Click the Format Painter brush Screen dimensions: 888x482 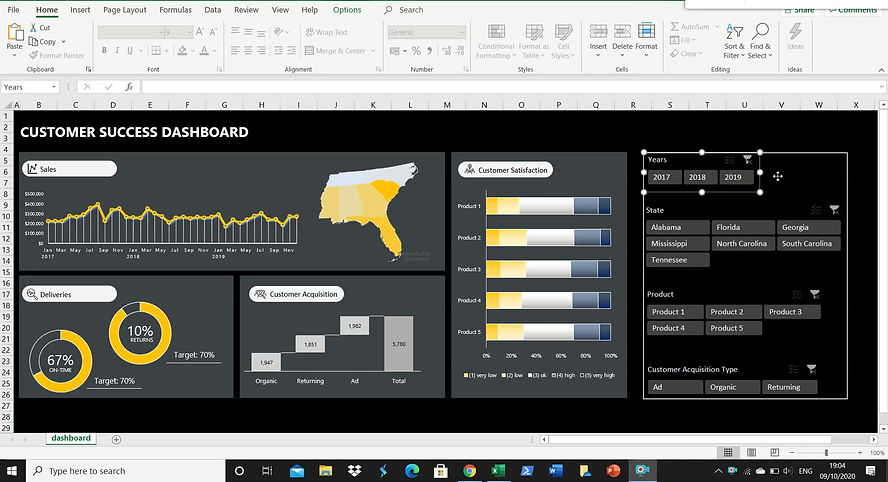click(x=33, y=55)
